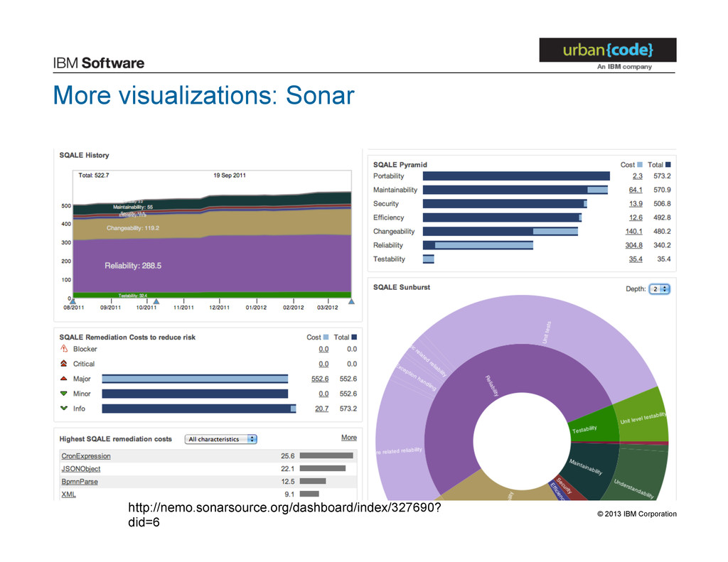Viewport: 728px width, 562px height.
Task: Click the Info severity green chevron icon
Action: [64, 409]
